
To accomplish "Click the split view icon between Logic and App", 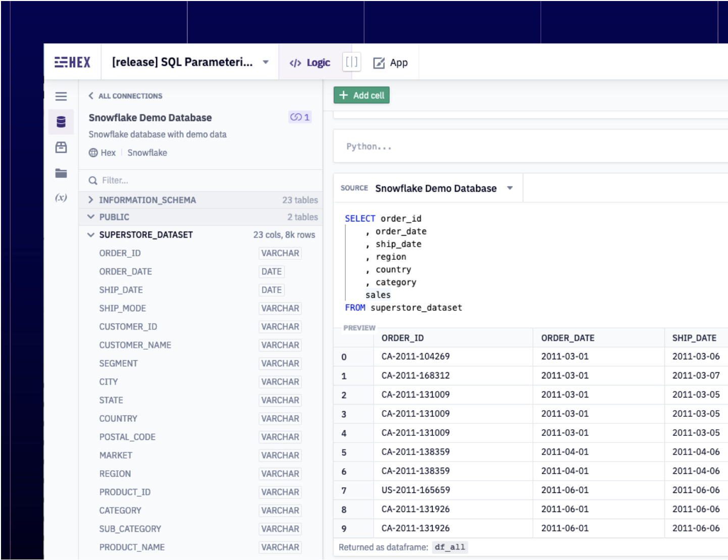I will click(x=351, y=62).
